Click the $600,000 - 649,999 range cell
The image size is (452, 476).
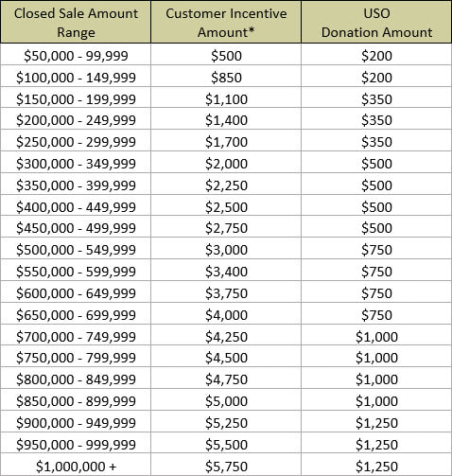pyautogui.click(x=76, y=292)
